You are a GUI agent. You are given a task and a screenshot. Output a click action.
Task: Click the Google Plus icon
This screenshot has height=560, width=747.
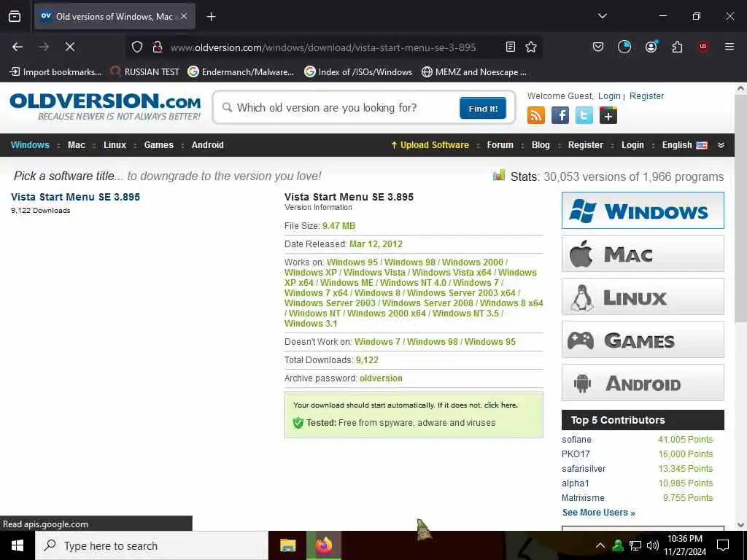608,115
